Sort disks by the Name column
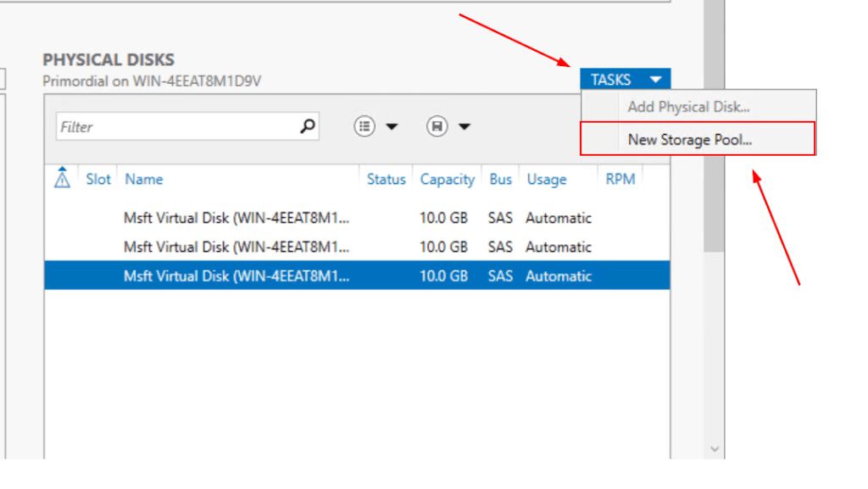868x489 pixels. tap(144, 180)
